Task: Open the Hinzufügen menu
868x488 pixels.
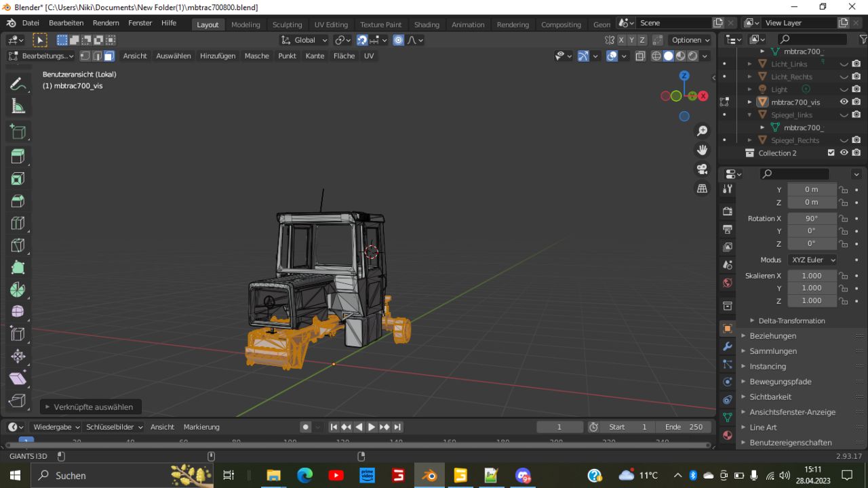Action: (218, 56)
